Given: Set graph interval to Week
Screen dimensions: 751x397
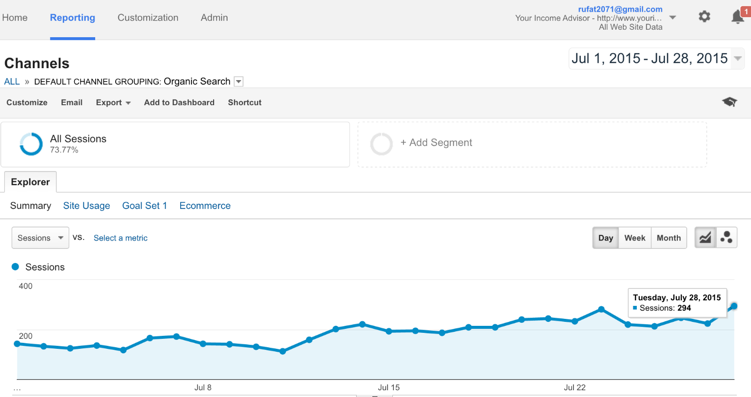Looking at the screenshot, I should (635, 238).
